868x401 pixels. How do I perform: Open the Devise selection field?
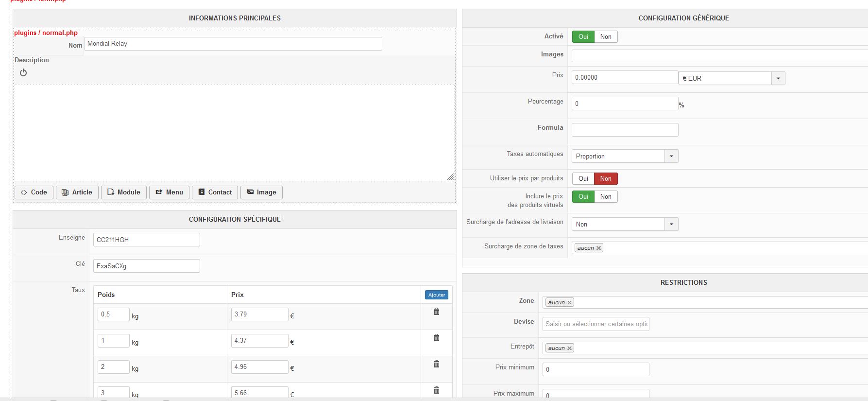tap(596, 324)
